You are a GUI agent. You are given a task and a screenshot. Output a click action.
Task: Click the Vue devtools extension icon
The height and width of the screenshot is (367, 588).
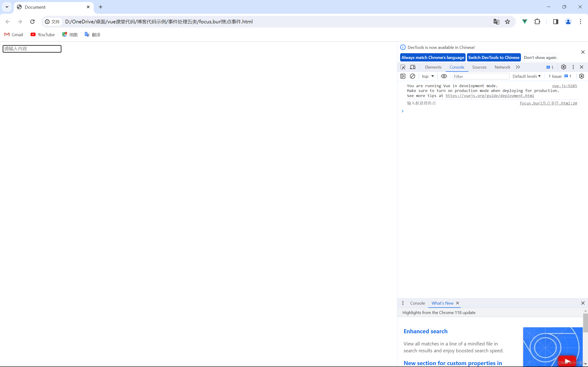[525, 22]
